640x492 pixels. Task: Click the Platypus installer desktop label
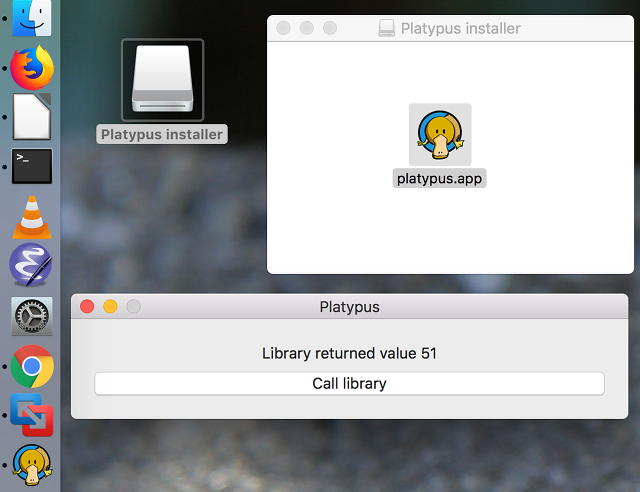point(162,134)
